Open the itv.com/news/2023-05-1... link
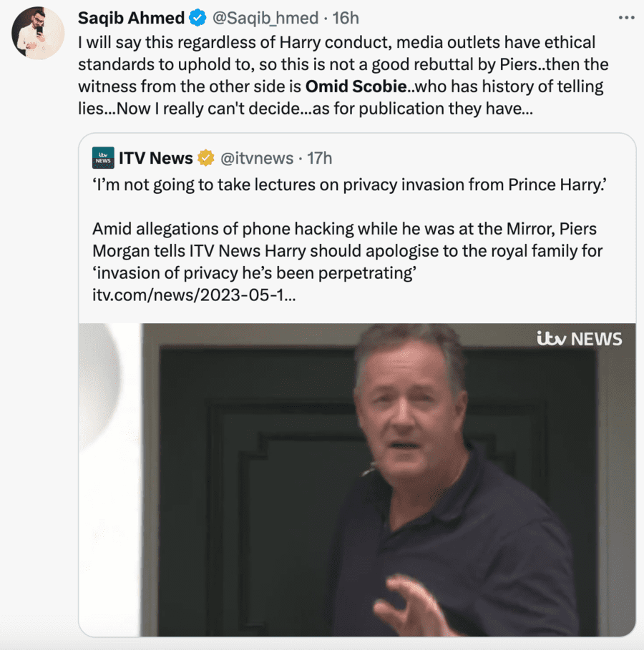The image size is (644, 650). point(193,297)
